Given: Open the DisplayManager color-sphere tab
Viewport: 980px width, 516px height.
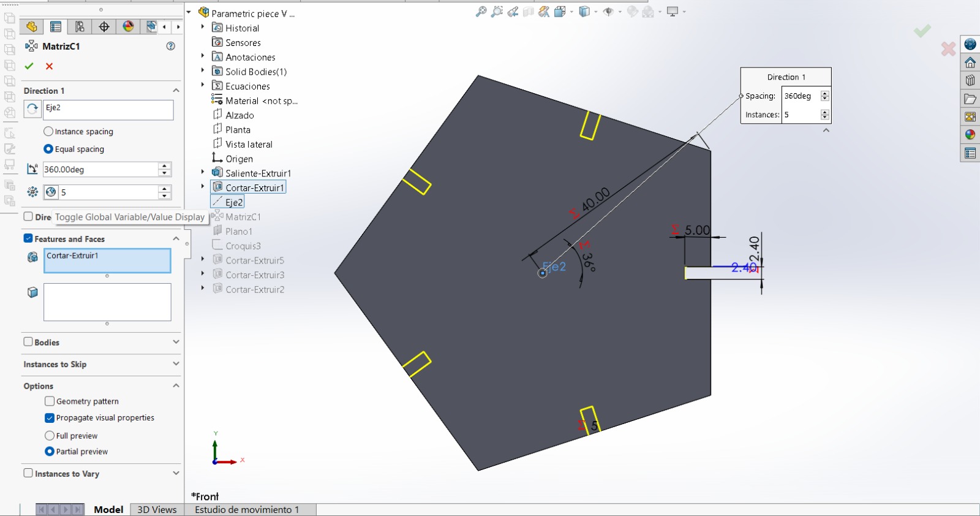Looking at the screenshot, I should tap(128, 26).
